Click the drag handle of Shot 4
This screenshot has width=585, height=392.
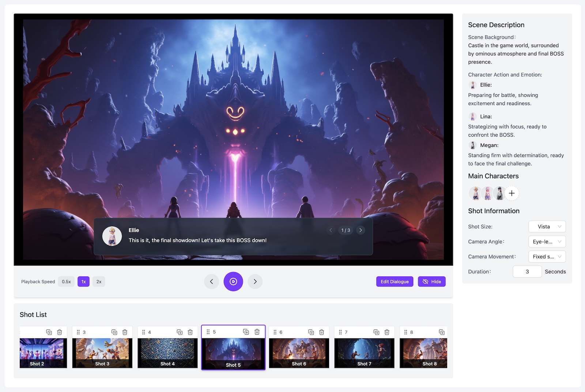click(x=144, y=332)
